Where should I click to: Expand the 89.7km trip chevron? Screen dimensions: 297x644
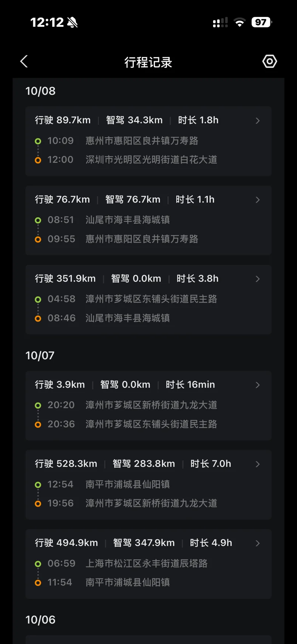258,121
